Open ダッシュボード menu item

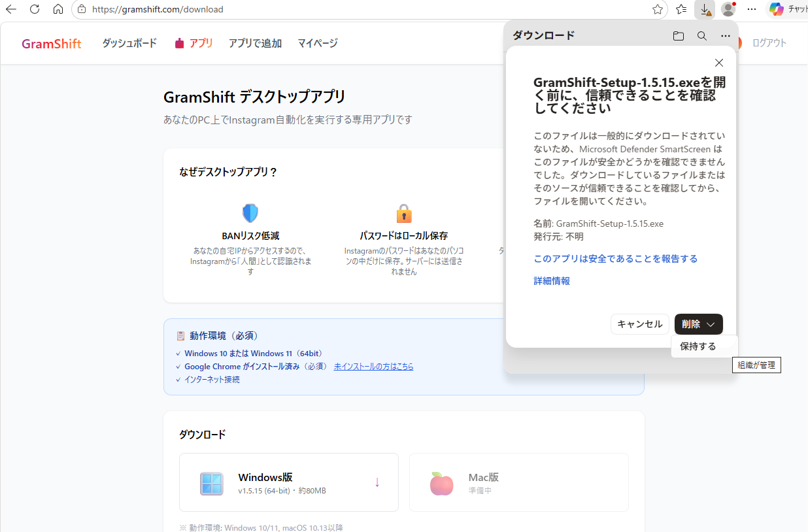pyautogui.click(x=129, y=43)
